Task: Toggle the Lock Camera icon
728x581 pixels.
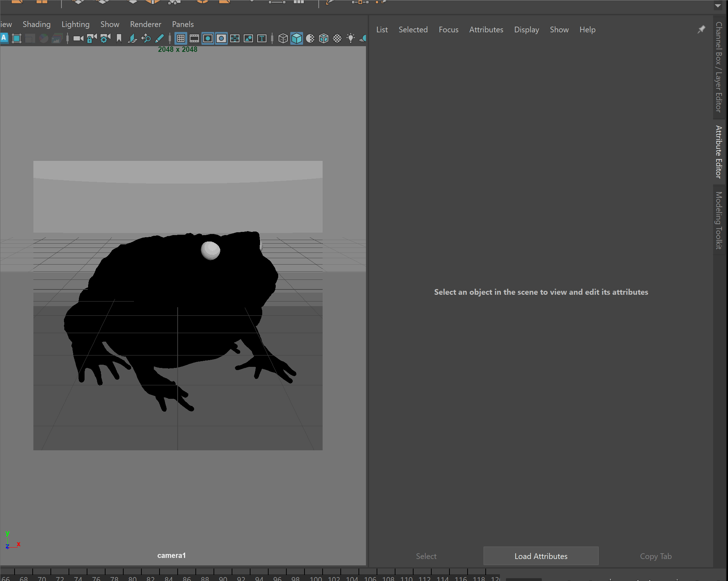Action: [92, 38]
